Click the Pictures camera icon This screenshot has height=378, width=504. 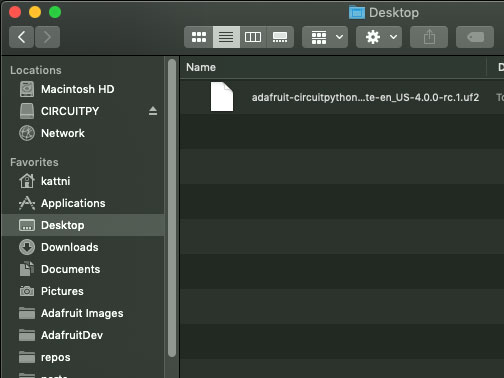pyautogui.click(x=27, y=291)
